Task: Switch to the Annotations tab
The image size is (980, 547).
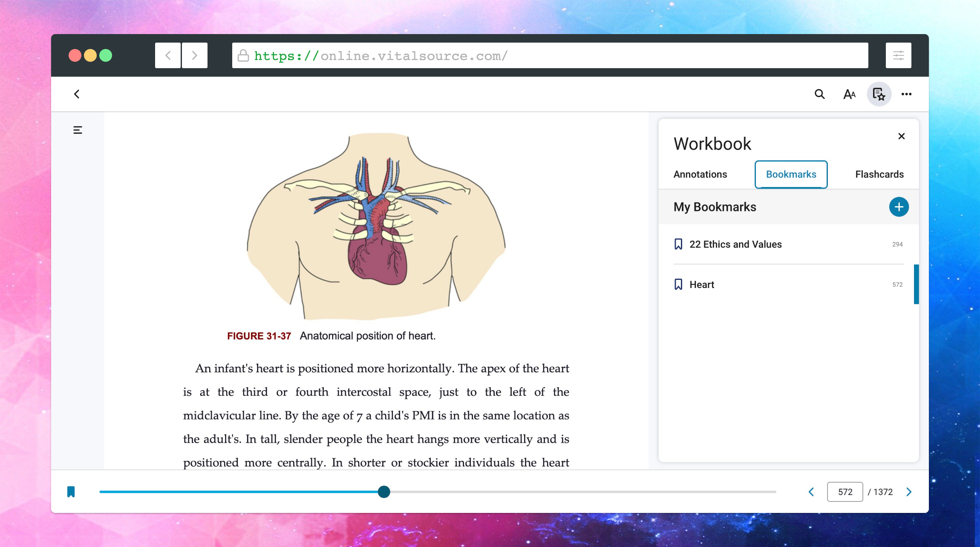Action: (x=700, y=174)
